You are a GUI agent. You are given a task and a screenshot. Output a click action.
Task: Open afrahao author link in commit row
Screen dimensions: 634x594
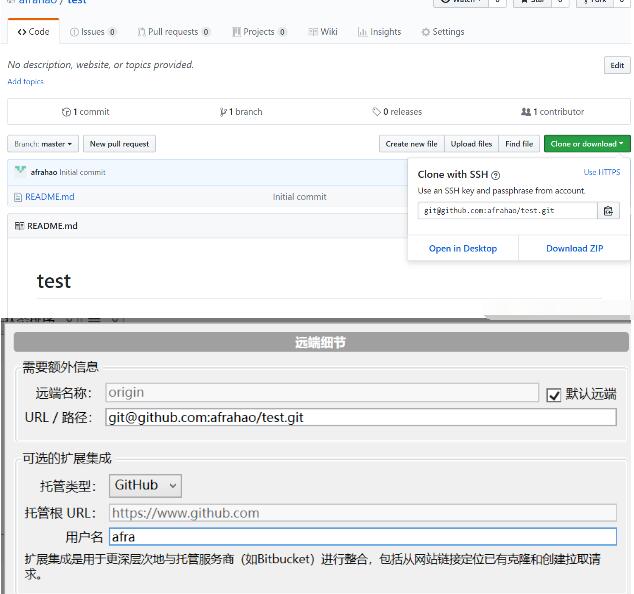(44, 172)
